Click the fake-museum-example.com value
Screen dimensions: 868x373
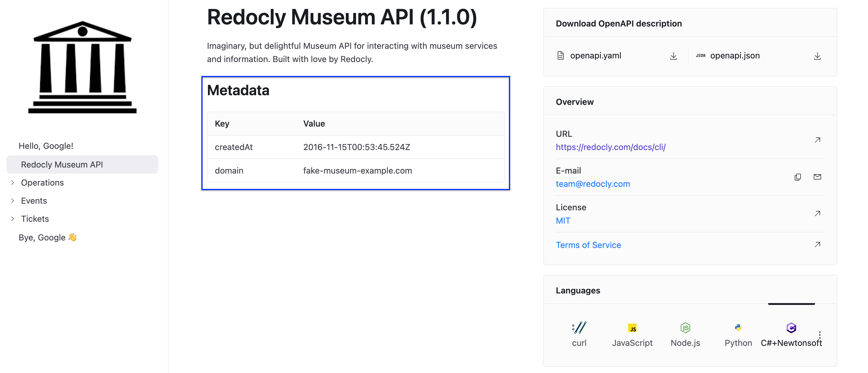[358, 171]
